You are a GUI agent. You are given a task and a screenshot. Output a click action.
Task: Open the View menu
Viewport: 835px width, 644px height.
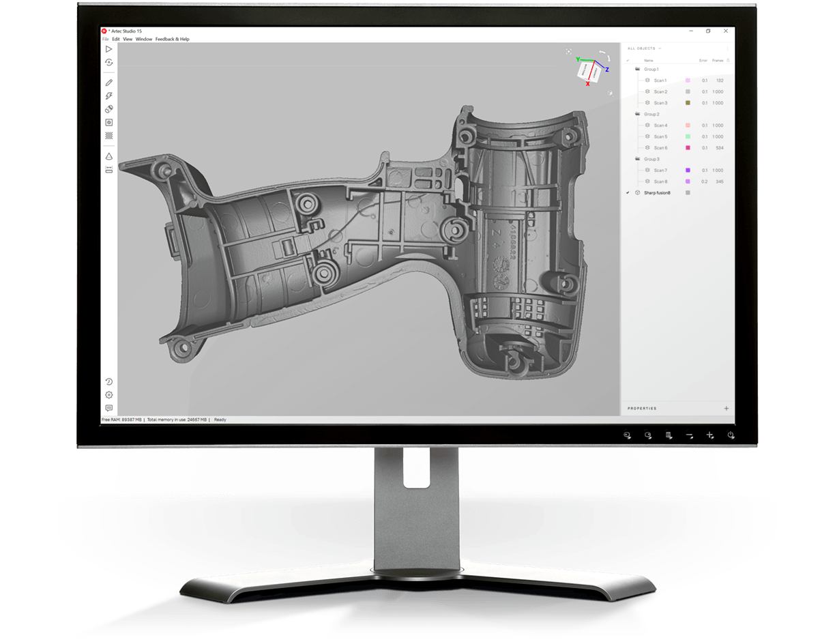click(128, 39)
